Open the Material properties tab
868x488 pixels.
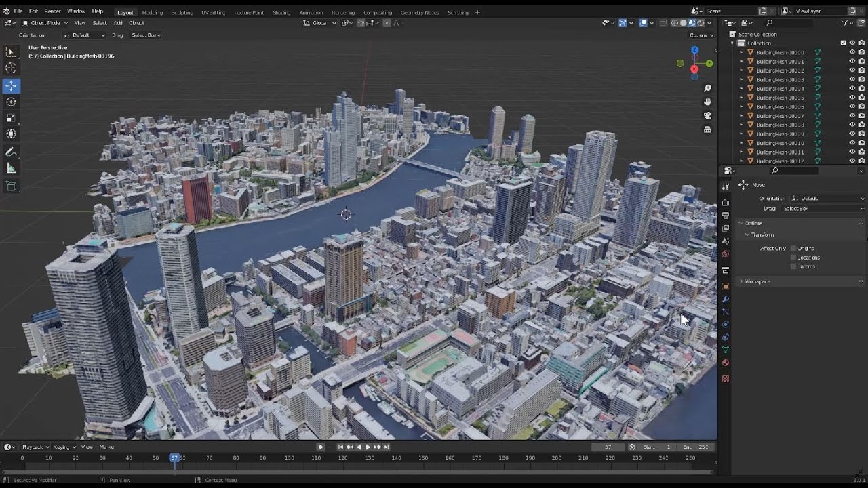tap(726, 363)
